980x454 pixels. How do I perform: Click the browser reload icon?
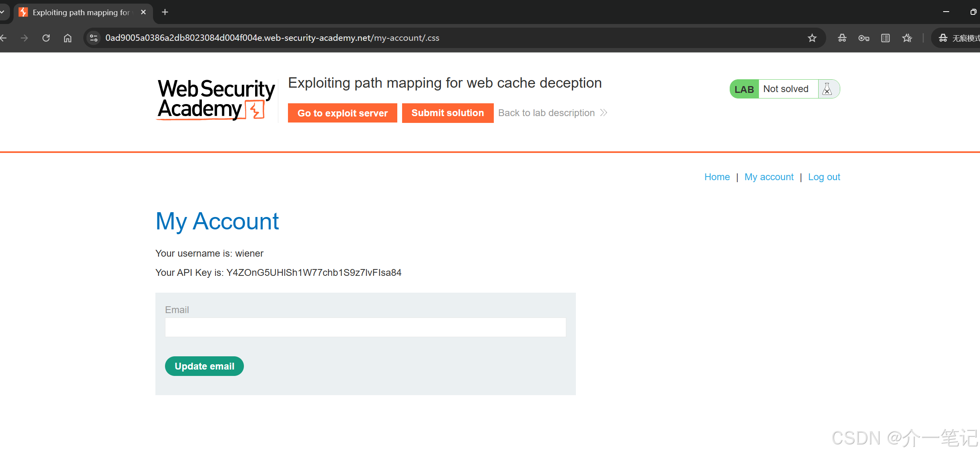tap(46, 38)
